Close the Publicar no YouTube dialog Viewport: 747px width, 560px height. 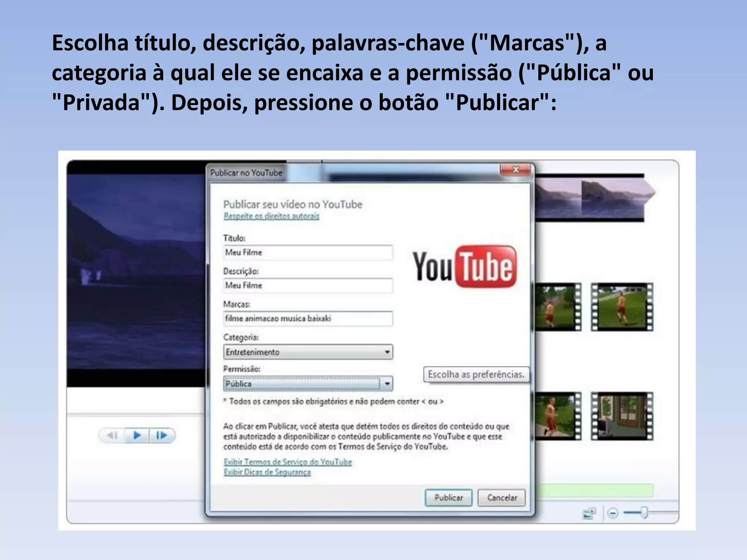515,170
